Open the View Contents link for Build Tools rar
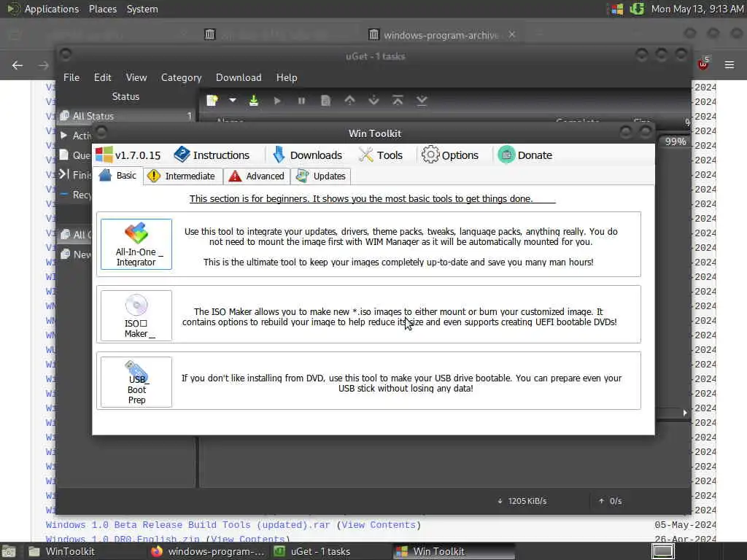 379,525
